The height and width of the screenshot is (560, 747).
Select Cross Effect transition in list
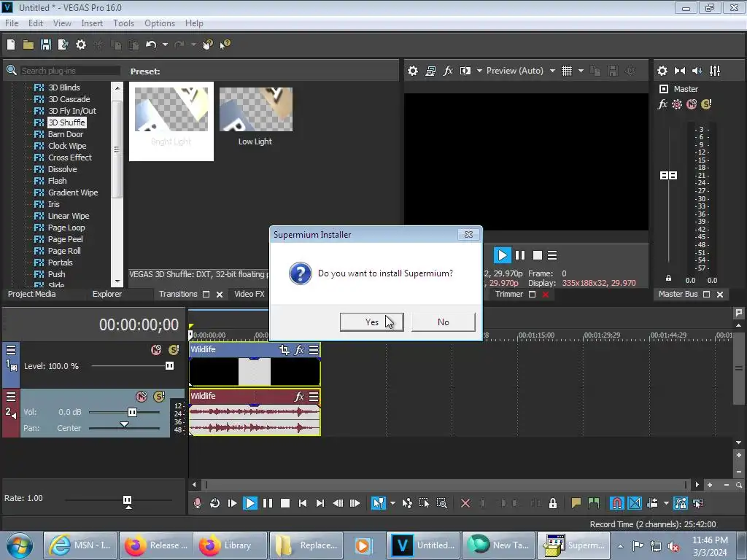[69, 157]
